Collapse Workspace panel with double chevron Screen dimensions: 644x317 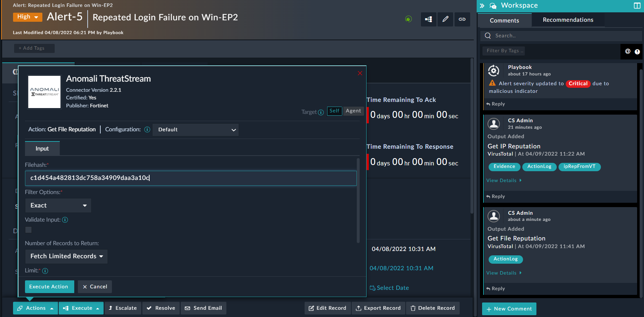coord(482,6)
